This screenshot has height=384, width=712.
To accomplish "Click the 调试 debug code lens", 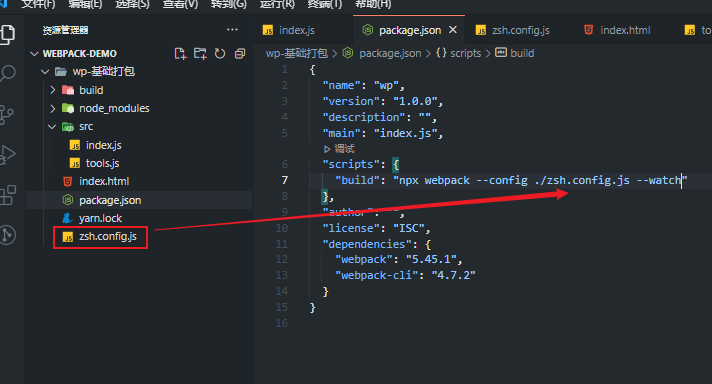I will coord(344,149).
